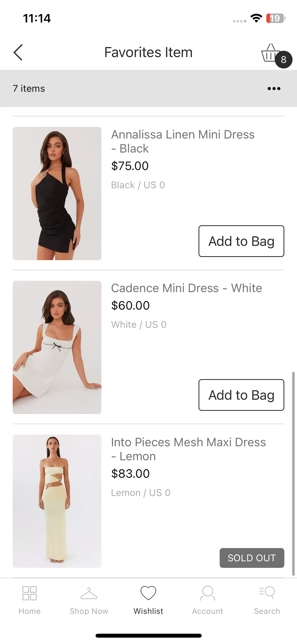Open Into Pieces Mesh Maxi Dress title
297x644 pixels.
pos(188,449)
